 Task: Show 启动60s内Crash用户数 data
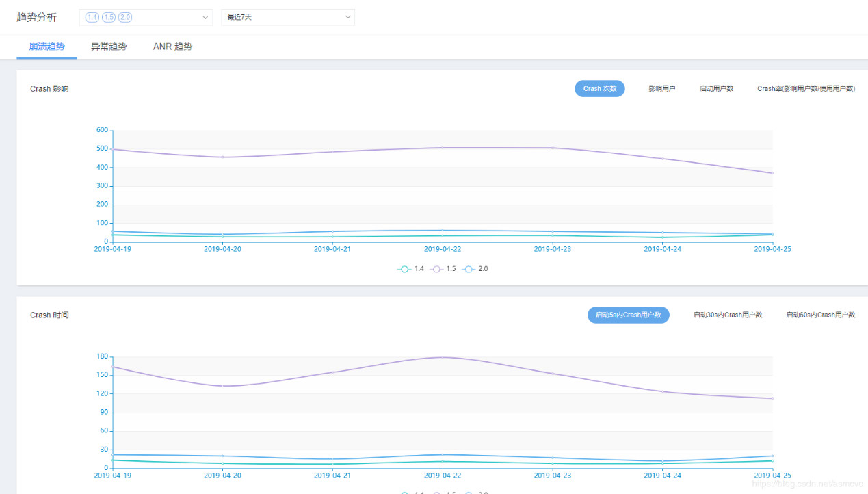pyautogui.click(x=820, y=315)
